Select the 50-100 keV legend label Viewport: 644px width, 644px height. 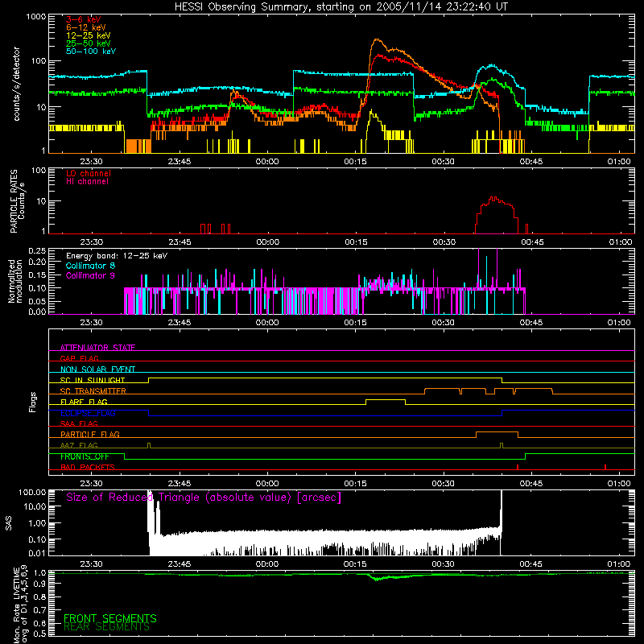pos(91,52)
